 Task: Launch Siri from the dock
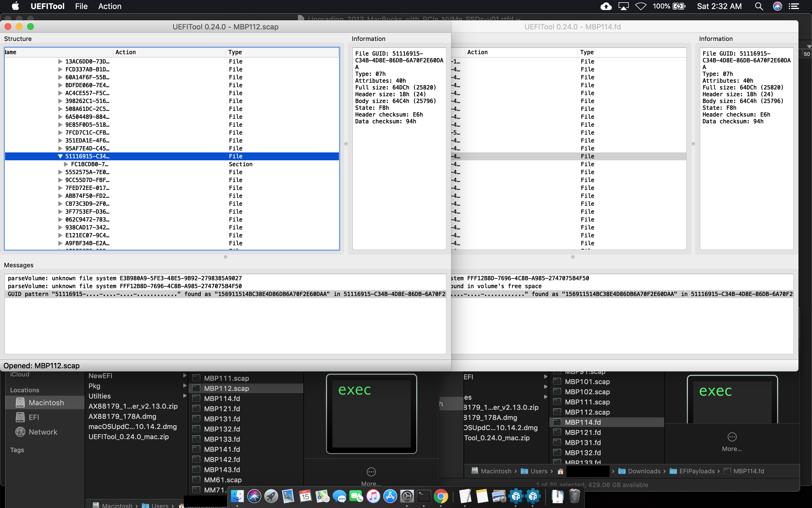click(254, 496)
